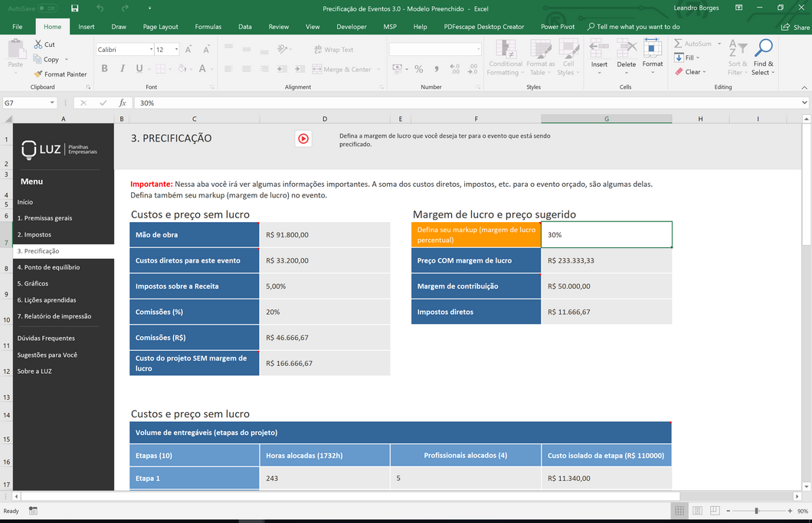
Task: Toggle Bold formatting button
Action: click(104, 69)
